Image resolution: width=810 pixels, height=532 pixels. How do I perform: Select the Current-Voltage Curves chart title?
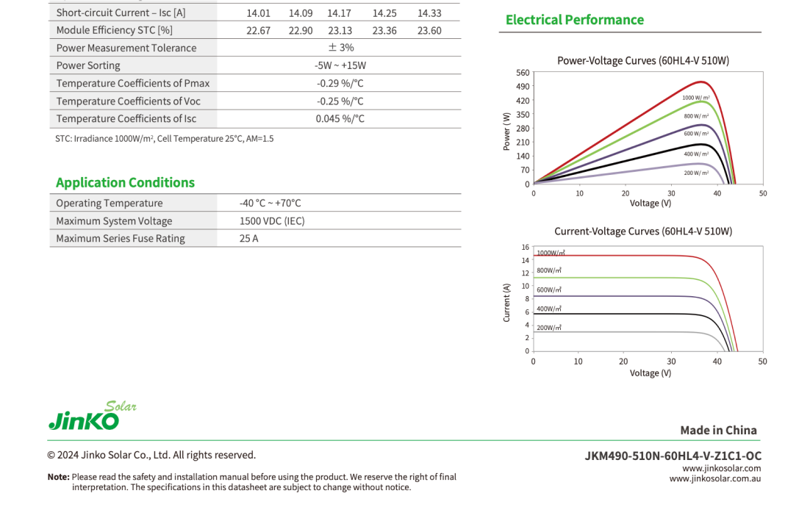tap(642, 231)
